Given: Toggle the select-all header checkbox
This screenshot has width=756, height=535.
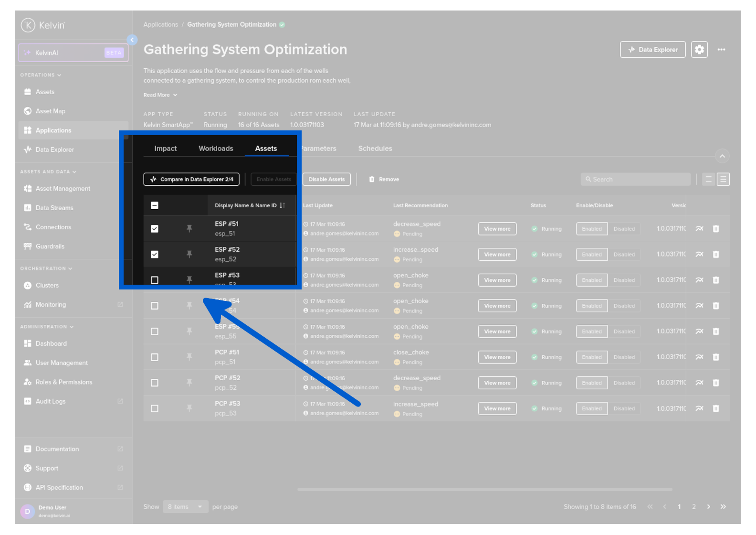Looking at the screenshot, I should 155,205.
